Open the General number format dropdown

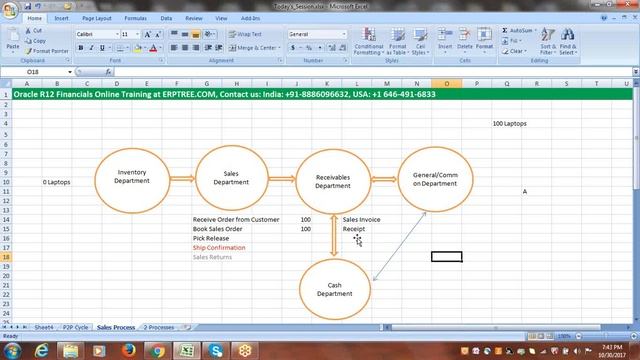pos(344,34)
